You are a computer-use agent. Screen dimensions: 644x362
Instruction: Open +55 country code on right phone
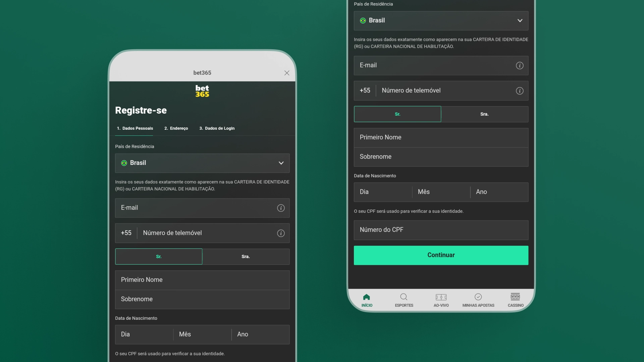coord(365,90)
